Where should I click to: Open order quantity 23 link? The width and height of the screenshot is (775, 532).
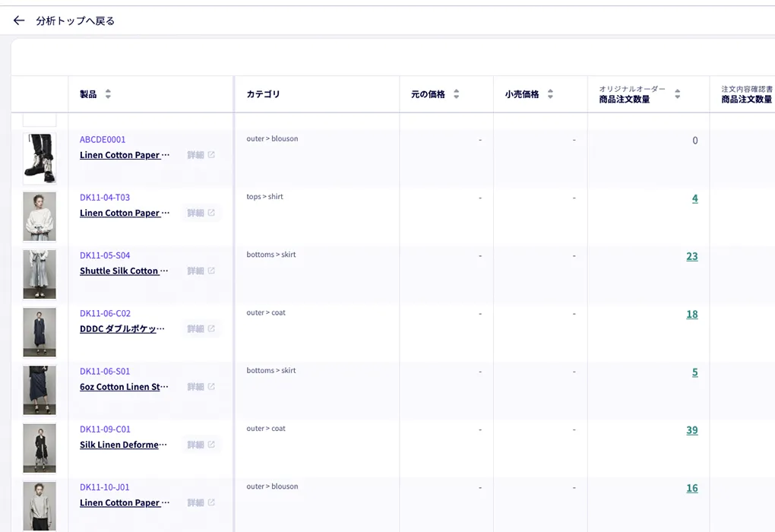click(x=692, y=256)
